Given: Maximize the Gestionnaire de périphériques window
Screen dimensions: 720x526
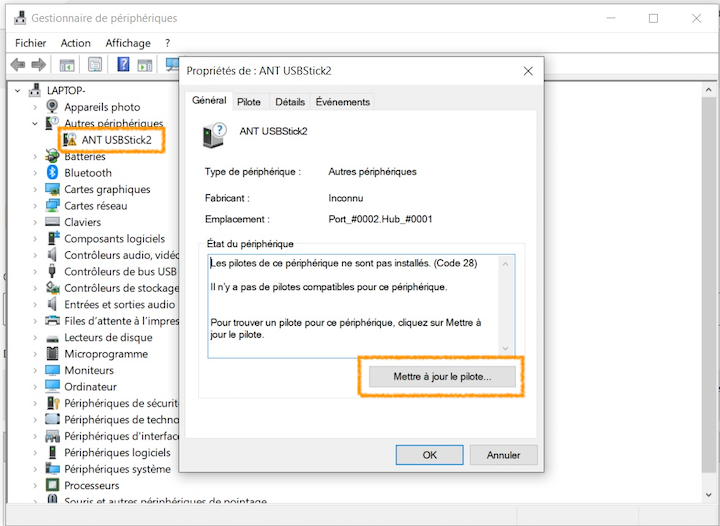Looking at the screenshot, I should [x=653, y=18].
